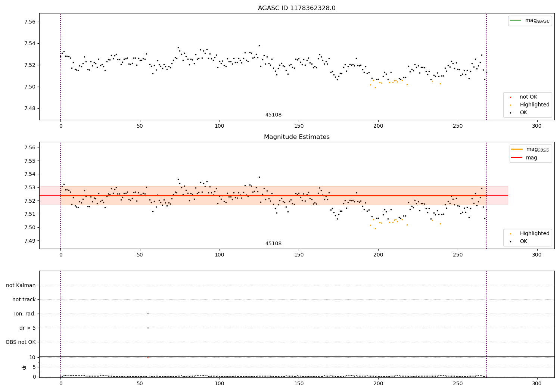Click the black dot on the dr > 5 row

pyautogui.click(x=148, y=328)
